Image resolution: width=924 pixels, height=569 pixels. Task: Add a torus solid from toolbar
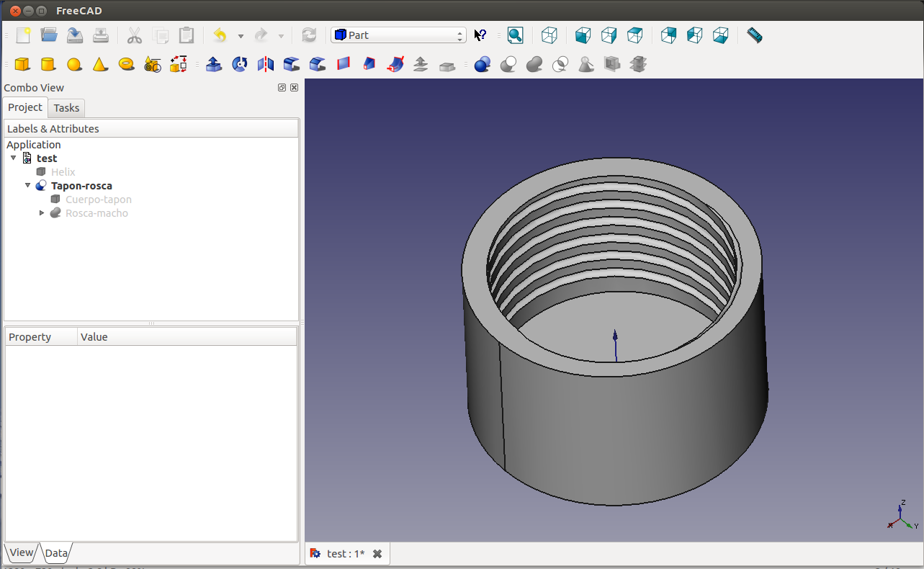click(126, 64)
